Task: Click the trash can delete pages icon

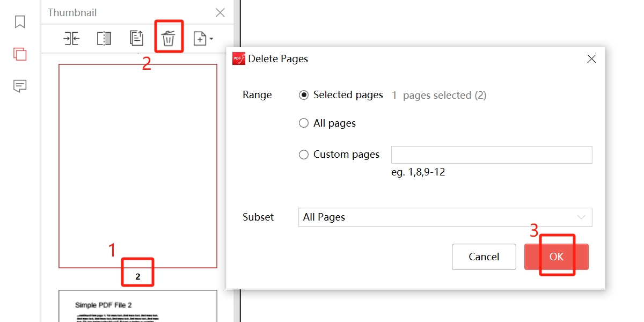Action: pyautogui.click(x=169, y=39)
